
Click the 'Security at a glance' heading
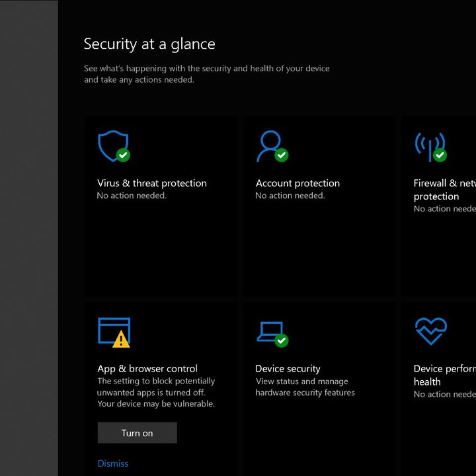pyautogui.click(x=149, y=44)
